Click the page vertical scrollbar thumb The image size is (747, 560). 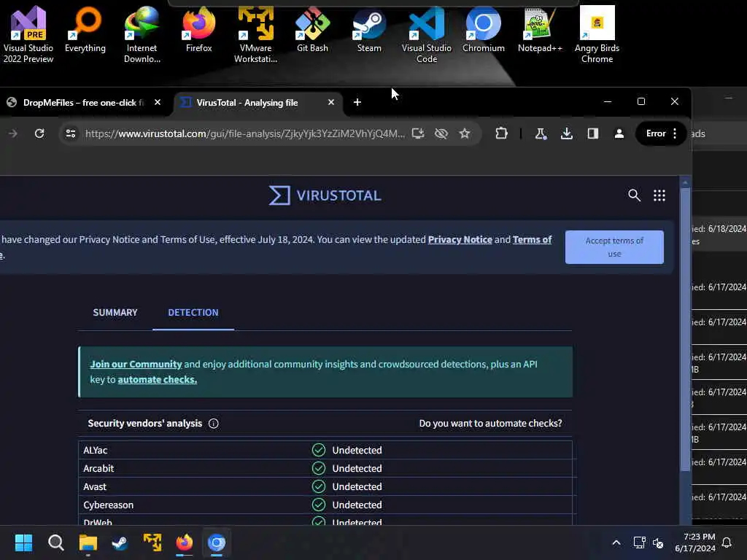click(685, 329)
